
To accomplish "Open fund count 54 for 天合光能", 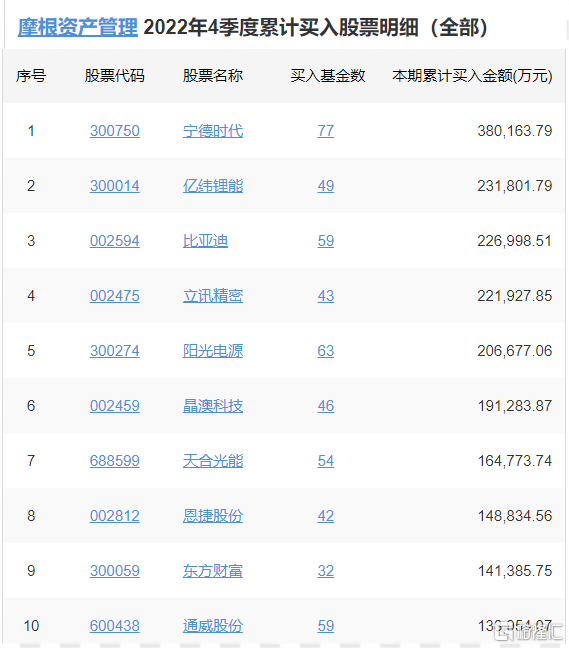I will pos(326,461).
